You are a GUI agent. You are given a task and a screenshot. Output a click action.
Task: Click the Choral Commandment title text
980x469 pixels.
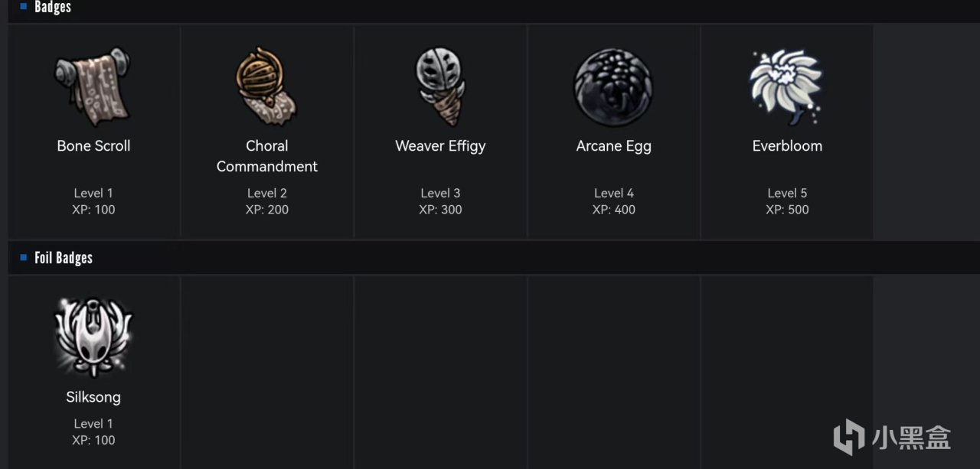(x=266, y=156)
